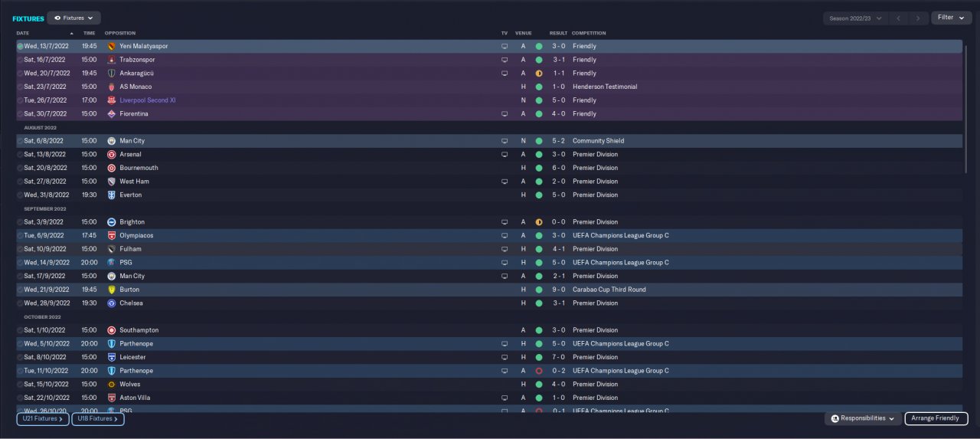The image size is (980, 439).
Task: Tick the selection circle for Trabzonspor fixture
Action: tap(21, 60)
